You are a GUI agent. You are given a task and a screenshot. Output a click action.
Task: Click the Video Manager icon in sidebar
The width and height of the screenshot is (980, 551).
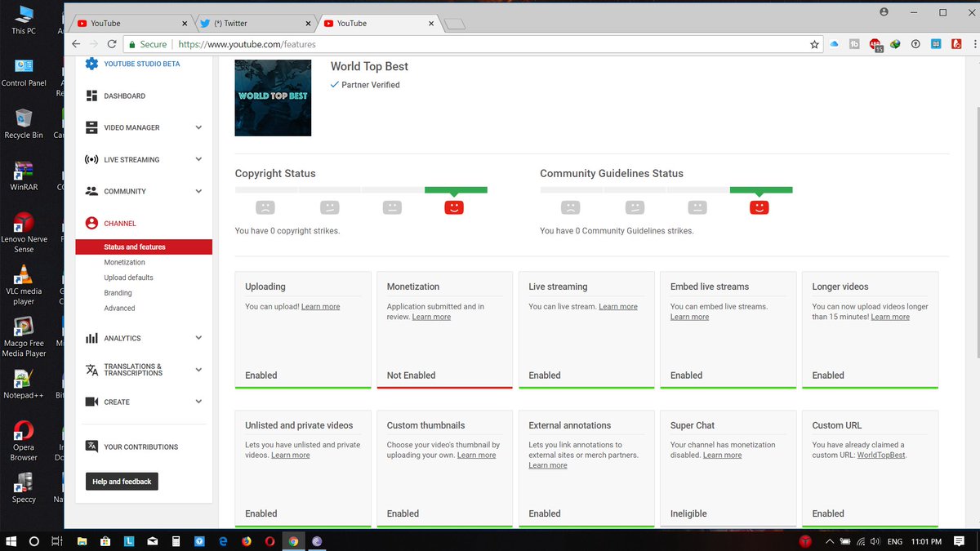[x=91, y=127]
